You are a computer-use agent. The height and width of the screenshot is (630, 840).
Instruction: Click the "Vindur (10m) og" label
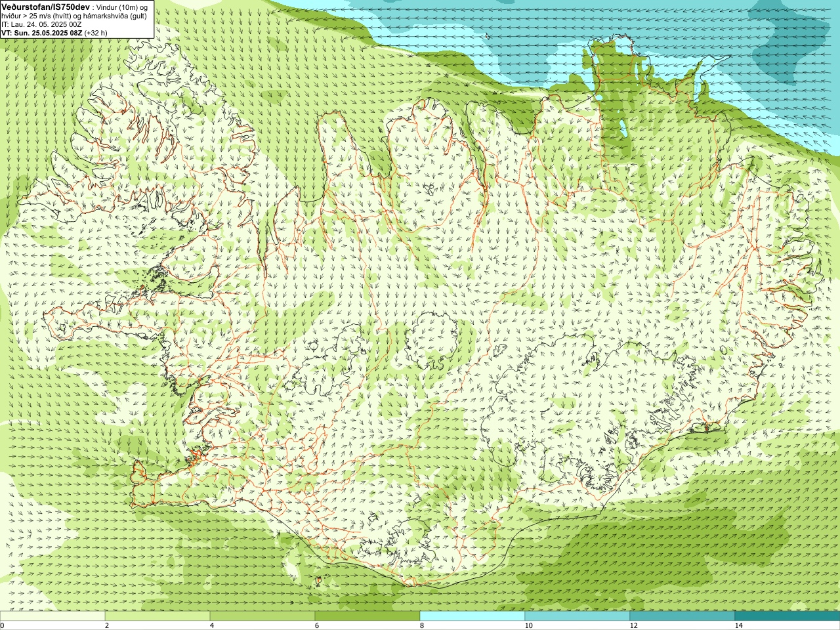(x=122, y=7)
